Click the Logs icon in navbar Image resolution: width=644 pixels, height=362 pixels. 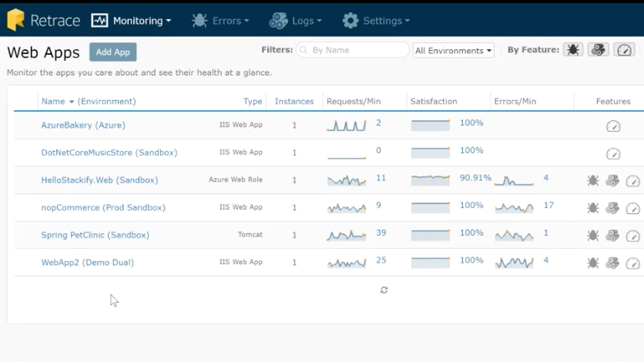278,21
